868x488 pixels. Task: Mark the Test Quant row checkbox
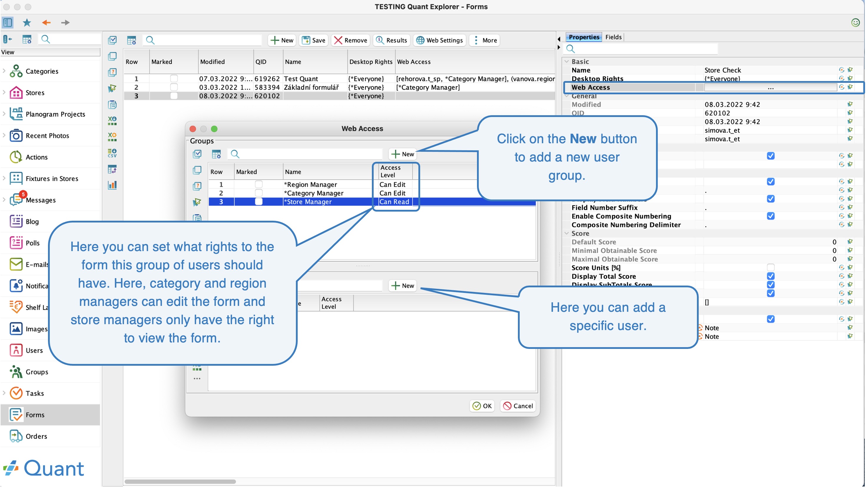(x=174, y=79)
